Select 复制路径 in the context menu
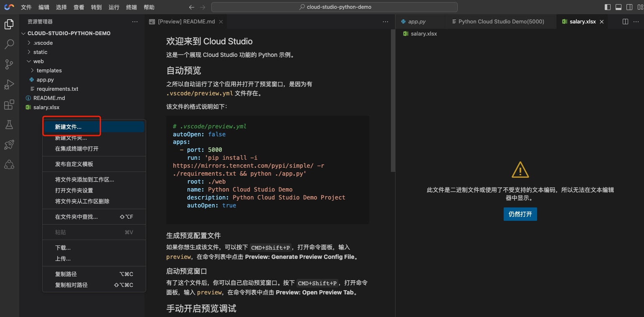The height and width of the screenshot is (317, 644). coord(94,274)
